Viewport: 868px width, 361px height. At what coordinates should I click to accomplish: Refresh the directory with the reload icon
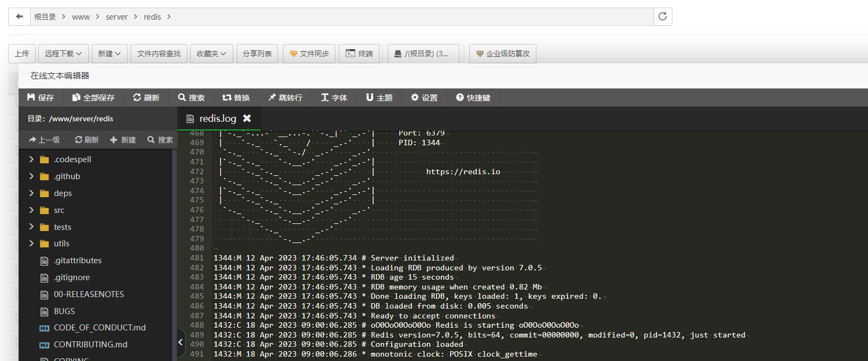click(663, 16)
